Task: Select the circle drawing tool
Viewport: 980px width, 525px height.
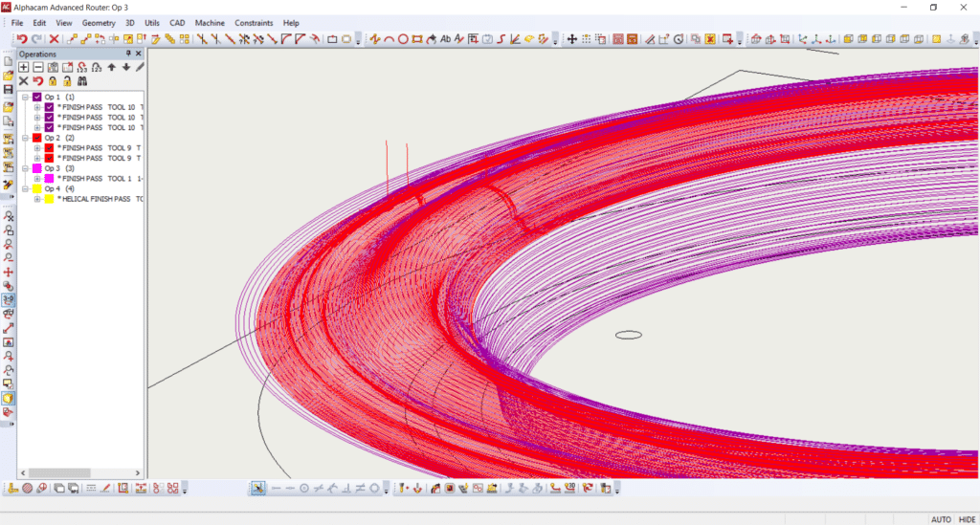Action: click(x=403, y=39)
